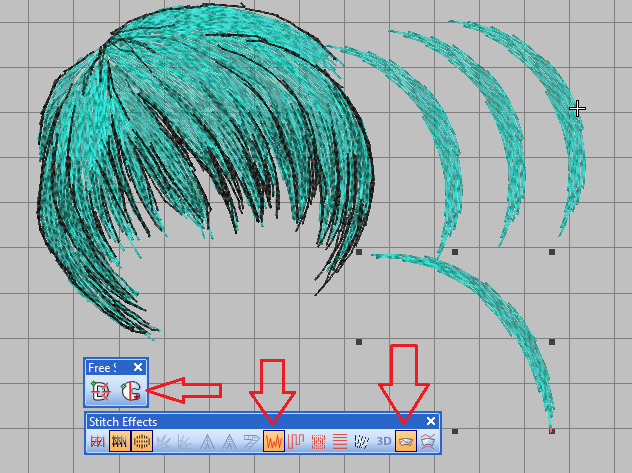
Task: Click the Remove Free Shape icon
Action: (100, 391)
